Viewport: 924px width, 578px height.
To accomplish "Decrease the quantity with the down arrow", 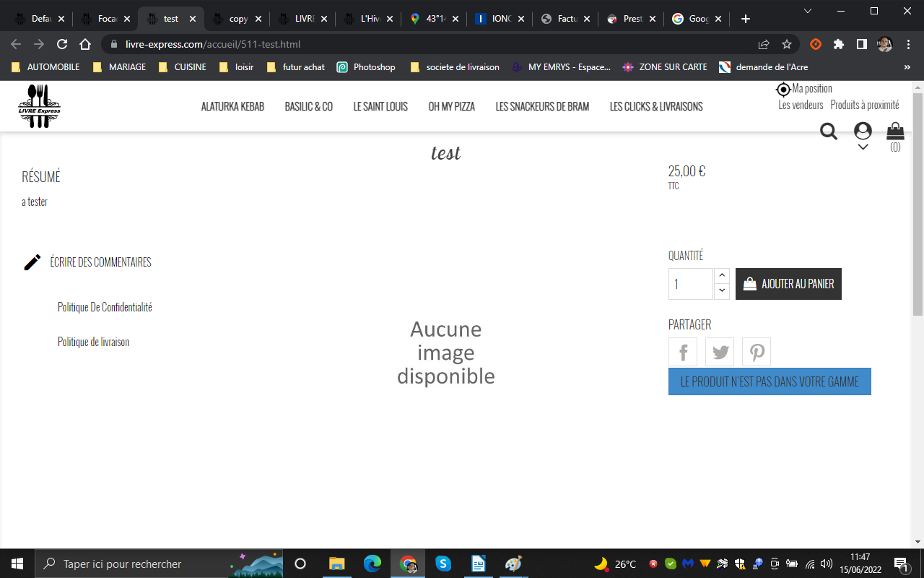I will click(x=721, y=291).
